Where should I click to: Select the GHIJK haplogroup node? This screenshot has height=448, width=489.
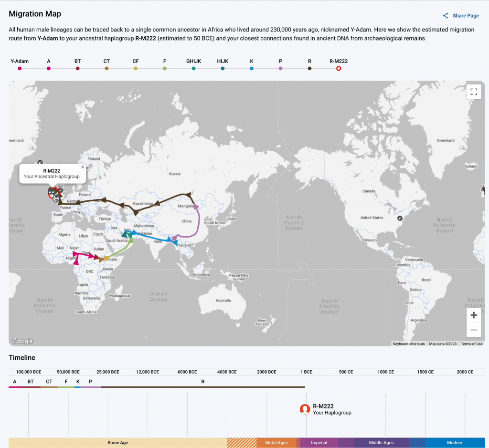tap(193, 69)
